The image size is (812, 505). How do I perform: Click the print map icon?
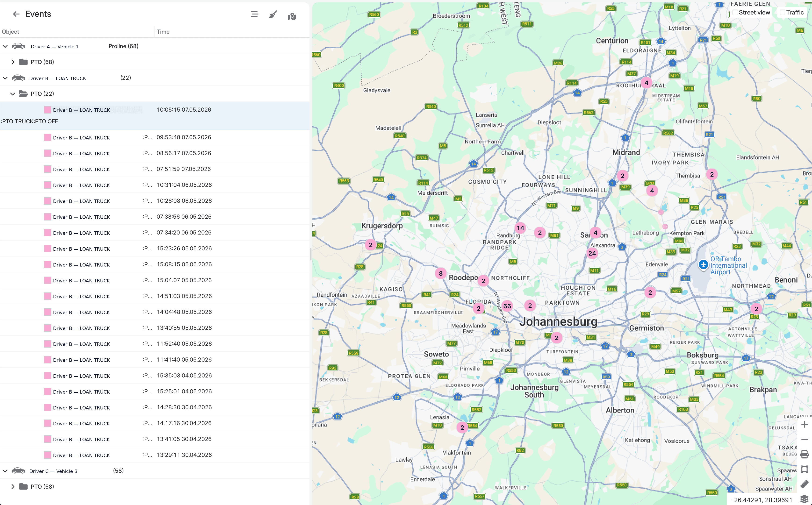point(804,455)
